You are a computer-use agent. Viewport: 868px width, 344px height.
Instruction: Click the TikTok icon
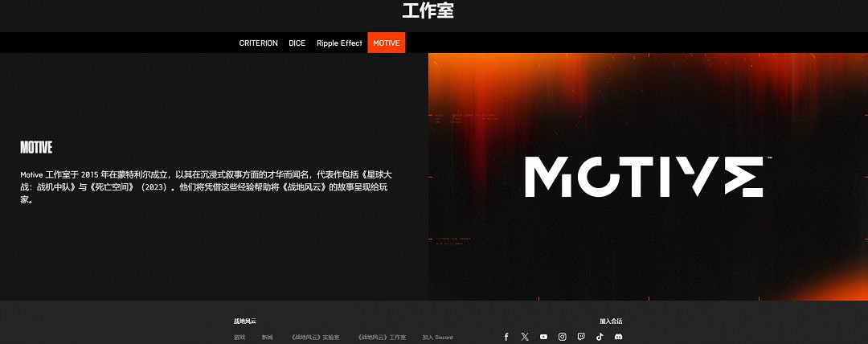pos(600,337)
